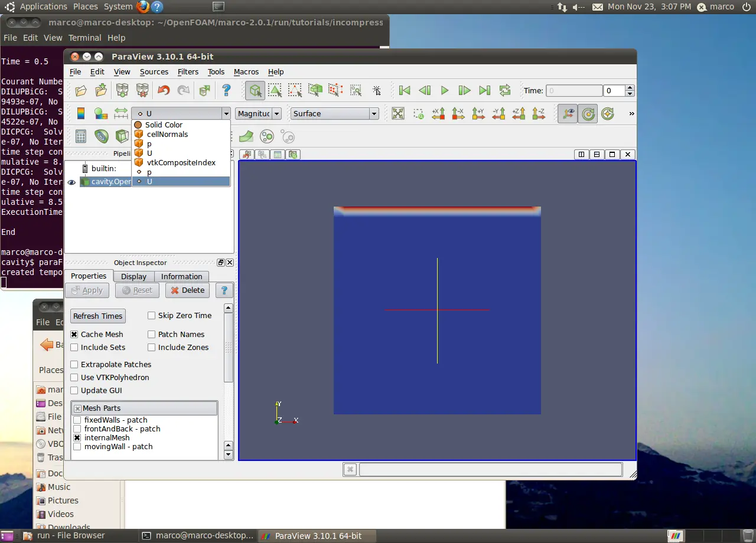Select Cells On surface selection tool
The image size is (756, 543).
275,90
